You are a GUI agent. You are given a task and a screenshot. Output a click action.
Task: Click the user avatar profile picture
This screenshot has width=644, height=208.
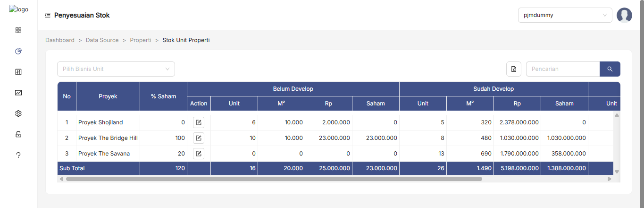click(x=624, y=15)
